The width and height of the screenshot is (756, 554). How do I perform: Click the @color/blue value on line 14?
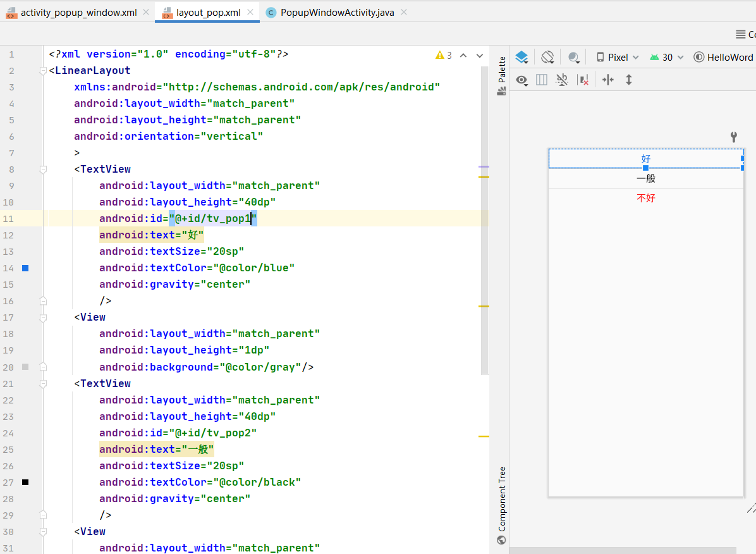pos(253,268)
